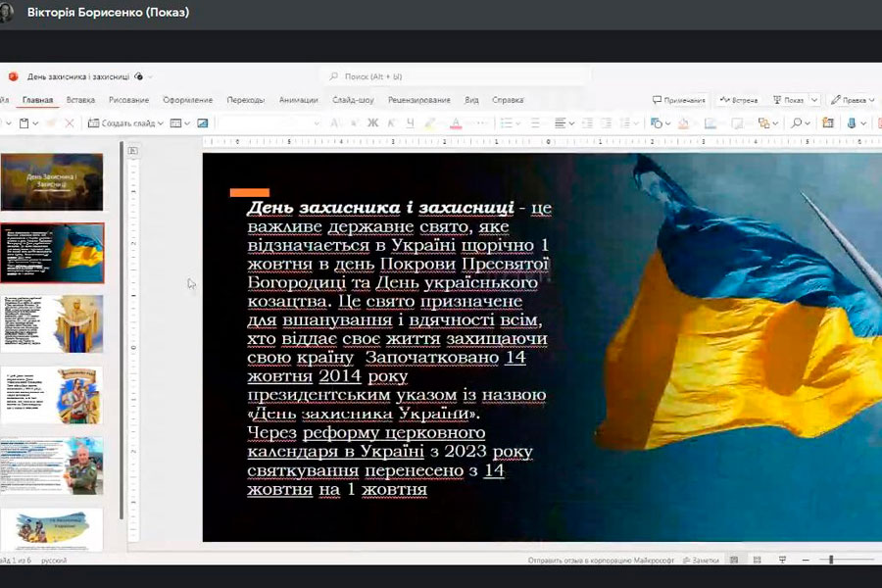
Task: Adjust the zoom slider in status bar
Action: pyautogui.click(x=831, y=561)
